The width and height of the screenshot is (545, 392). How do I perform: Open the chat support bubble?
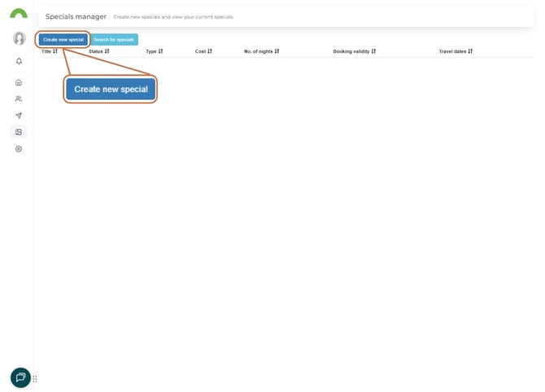click(x=20, y=377)
